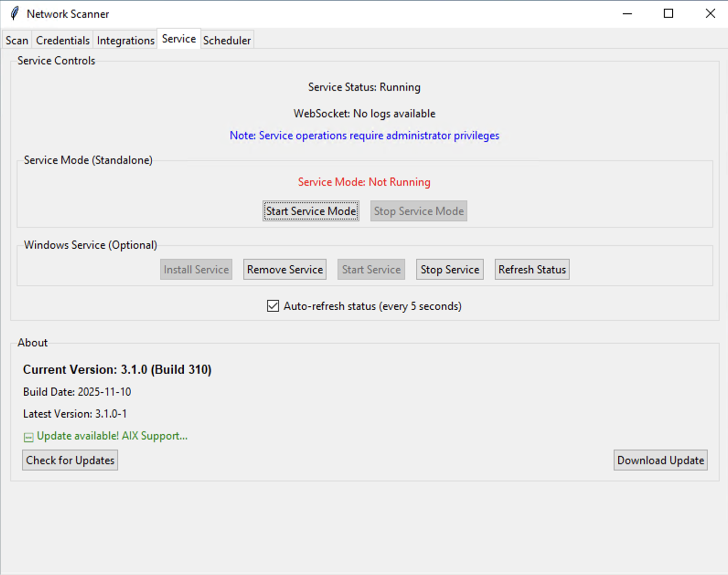The height and width of the screenshot is (575, 728).
Task: Click the Start Service Mode button
Action: (x=311, y=211)
